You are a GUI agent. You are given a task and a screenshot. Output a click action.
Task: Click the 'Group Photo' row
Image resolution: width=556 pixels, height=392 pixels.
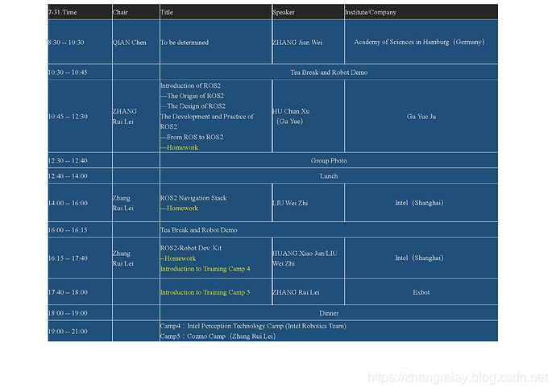329,160
